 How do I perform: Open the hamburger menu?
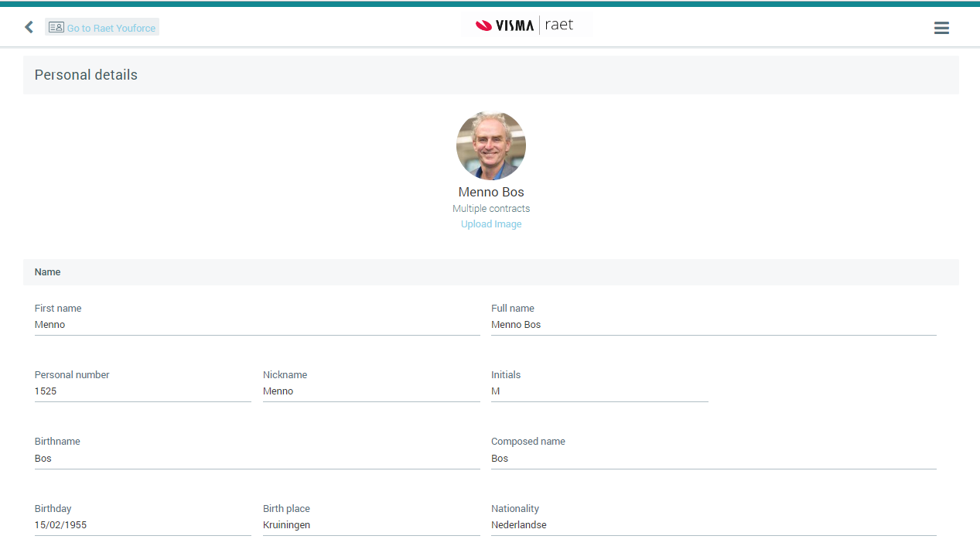coord(941,28)
